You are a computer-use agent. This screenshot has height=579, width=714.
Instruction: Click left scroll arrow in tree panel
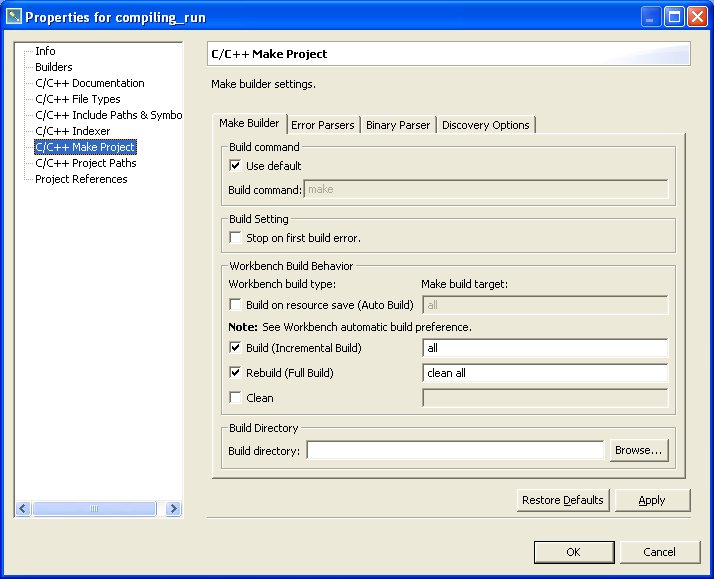pyautogui.click(x=23, y=509)
